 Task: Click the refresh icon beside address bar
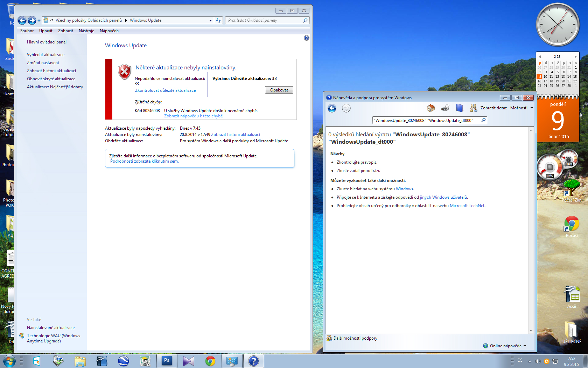[218, 20]
